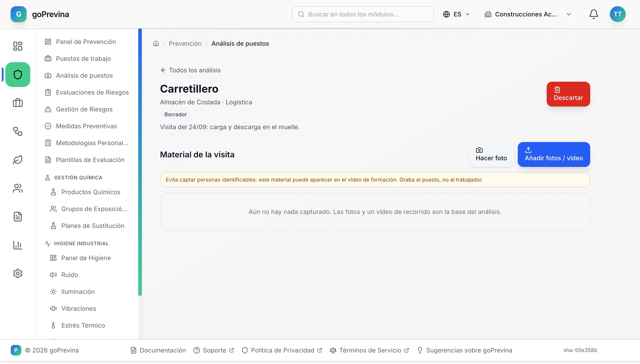The width and height of the screenshot is (640, 364).
Task: Open the settings gear icon in left rail
Action: [18, 273]
